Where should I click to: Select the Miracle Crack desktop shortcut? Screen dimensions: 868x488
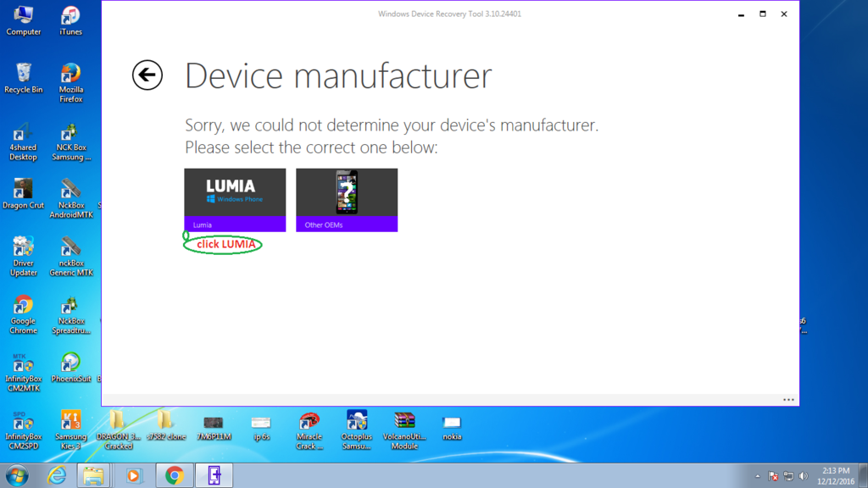(309, 428)
